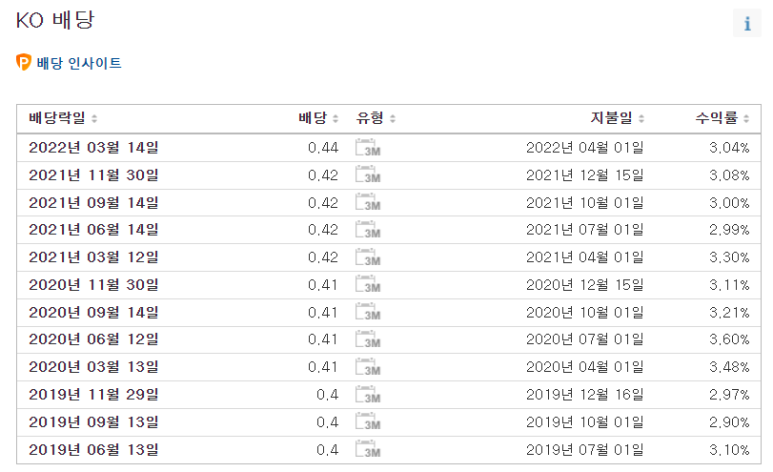Sort by 지불일 column arrows
773x472 pixels.
(641, 118)
